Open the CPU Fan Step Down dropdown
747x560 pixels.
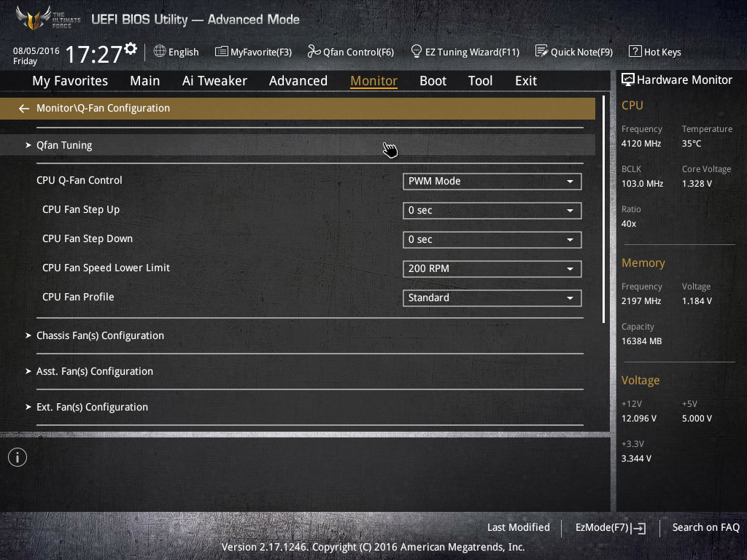pos(492,239)
